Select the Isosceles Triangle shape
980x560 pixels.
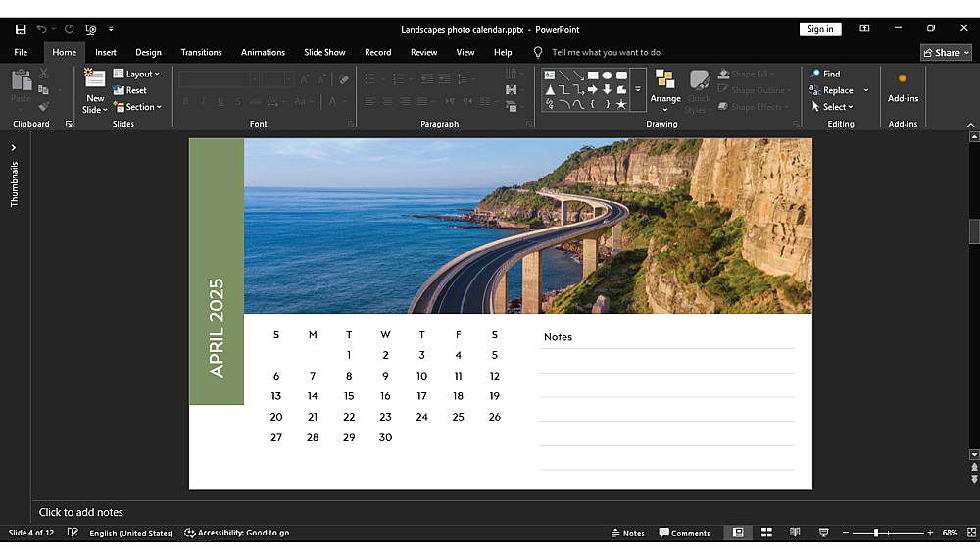(x=550, y=89)
